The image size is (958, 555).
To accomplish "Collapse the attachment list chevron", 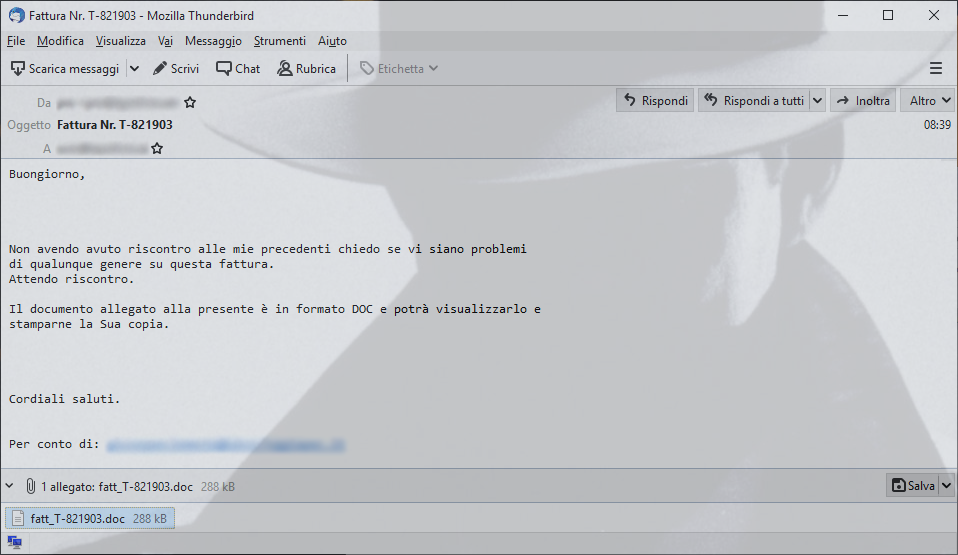I will [9, 486].
